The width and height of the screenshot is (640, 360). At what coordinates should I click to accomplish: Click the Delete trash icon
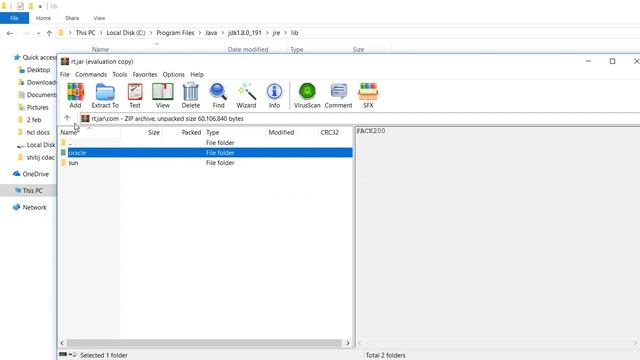(191, 95)
